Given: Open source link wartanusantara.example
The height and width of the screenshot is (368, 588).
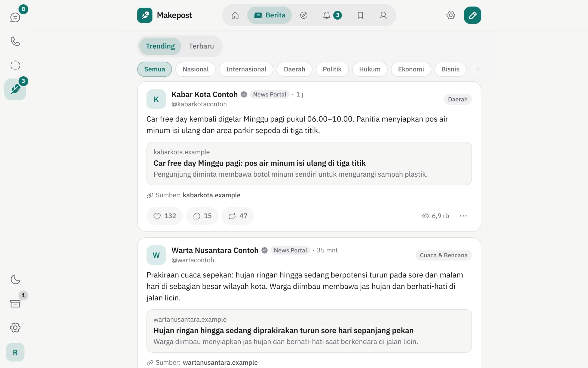Looking at the screenshot, I should tap(220, 363).
